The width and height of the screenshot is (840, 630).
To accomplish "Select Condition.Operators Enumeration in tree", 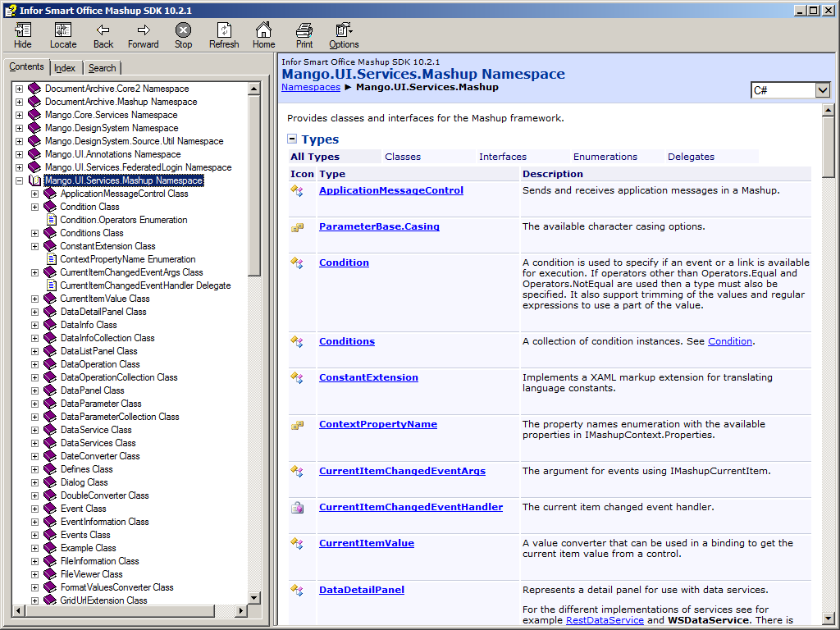I will (x=123, y=220).
